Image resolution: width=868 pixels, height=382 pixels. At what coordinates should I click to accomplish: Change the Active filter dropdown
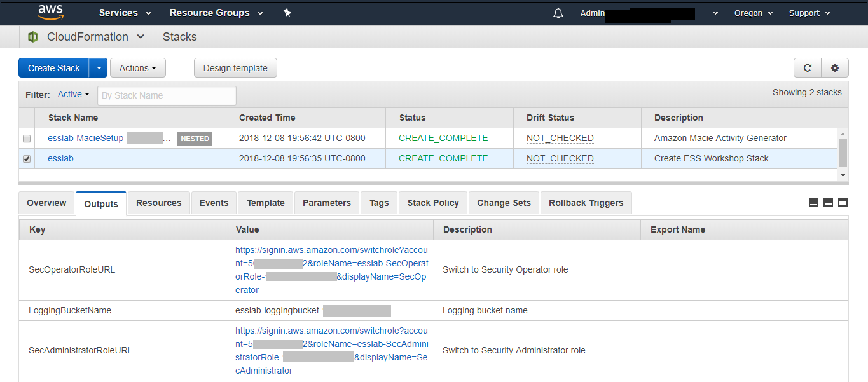coord(74,95)
